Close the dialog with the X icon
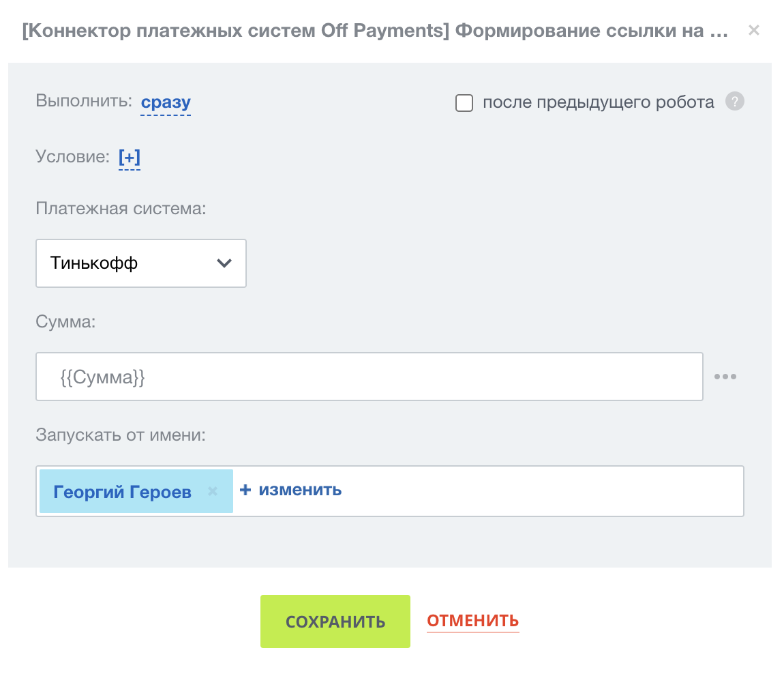The image size is (784, 674). pyautogui.click(x=753, y=30)
